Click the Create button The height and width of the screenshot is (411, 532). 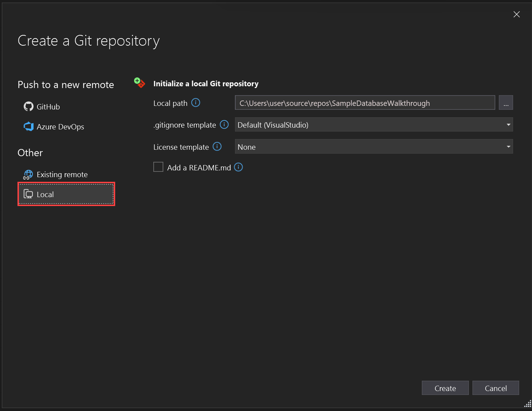click(x=445, y=388)
